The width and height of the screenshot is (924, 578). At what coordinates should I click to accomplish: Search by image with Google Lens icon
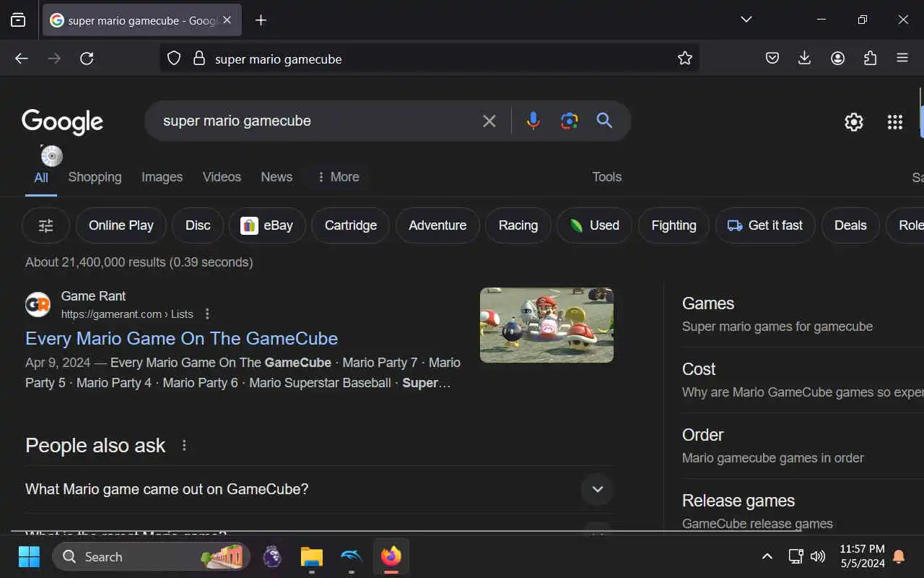click(570, 121)
